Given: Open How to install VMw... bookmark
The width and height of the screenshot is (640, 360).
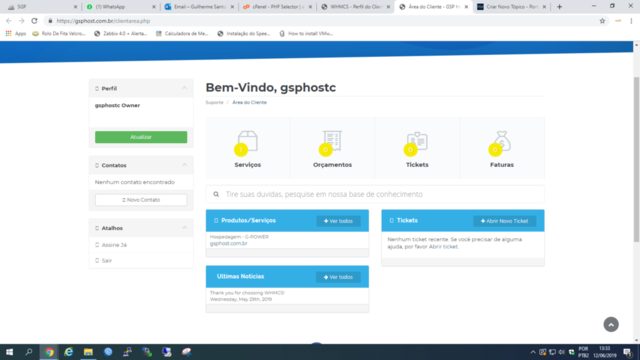Looking at the screenshot, I should coord(306,33).
